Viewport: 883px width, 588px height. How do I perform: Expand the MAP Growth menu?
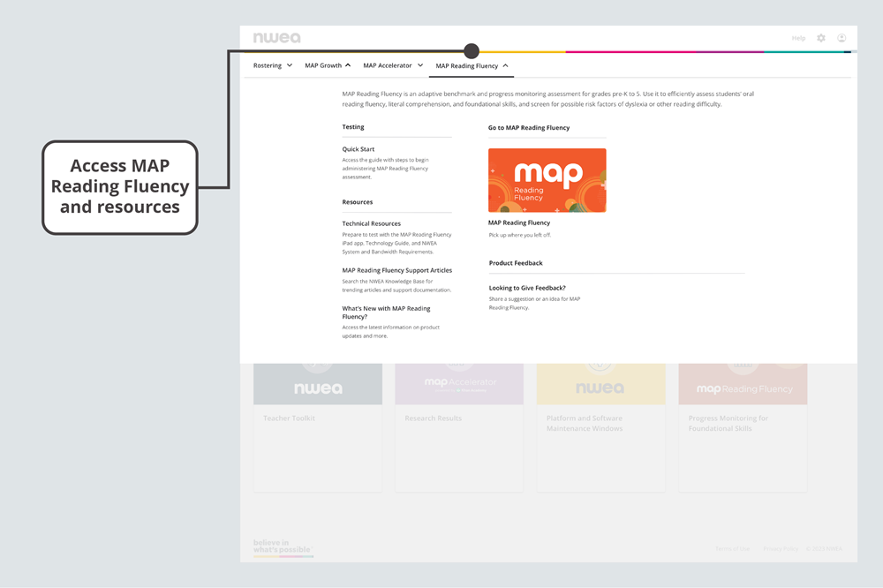[x=328, y=65]
